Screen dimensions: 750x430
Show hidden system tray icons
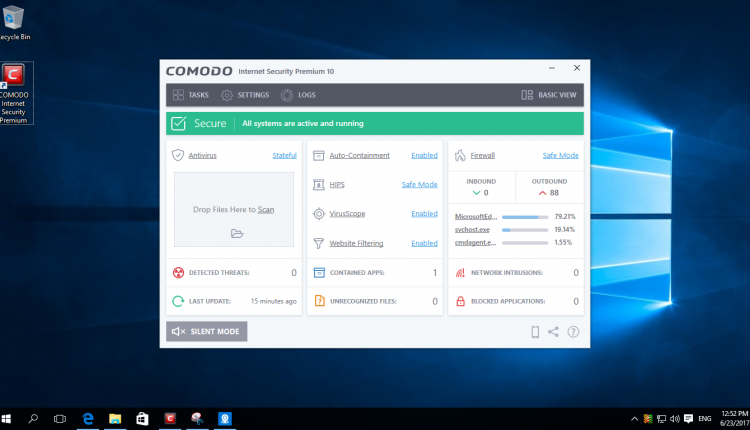click(x=634, y=419)
